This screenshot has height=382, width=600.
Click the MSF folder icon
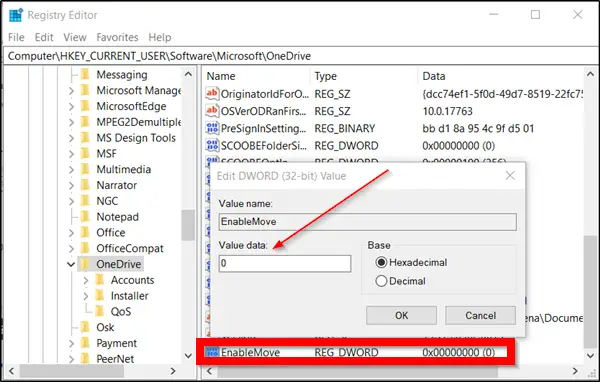click(85, 153)
